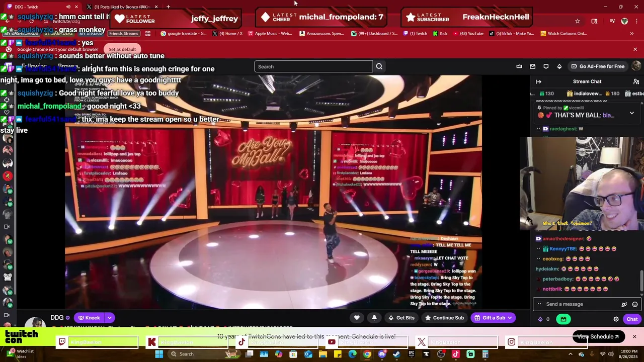Click the Bits icon in message box
Viewport: 644px width, 362px height.
[624, 304]
